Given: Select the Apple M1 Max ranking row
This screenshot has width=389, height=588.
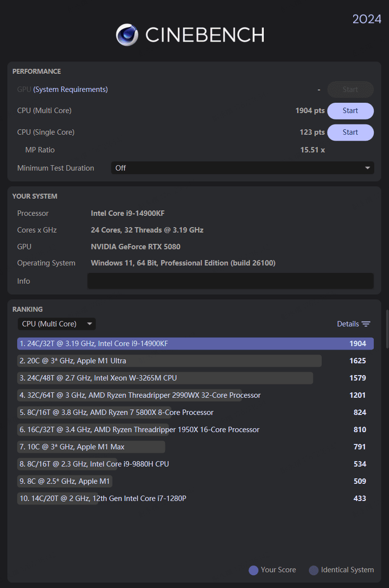Looking at the screenshot, I should pyautogui.click(x=195, y=447).
